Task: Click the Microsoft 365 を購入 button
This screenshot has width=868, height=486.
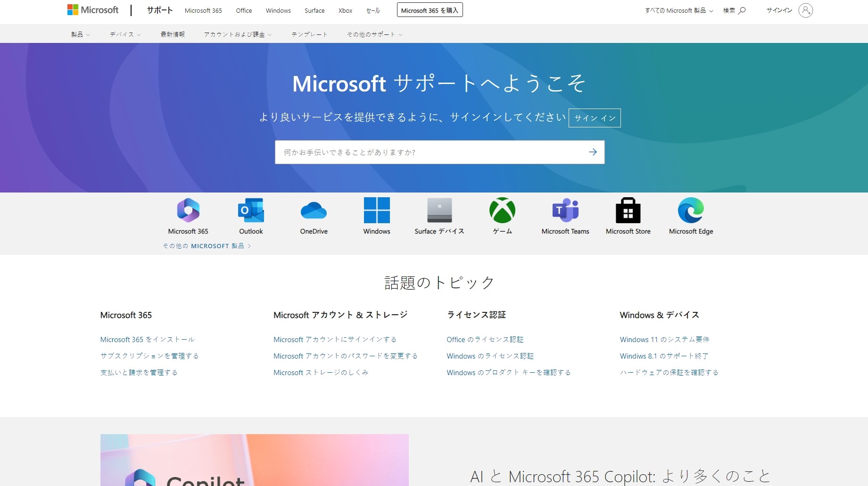Action: 430,10
